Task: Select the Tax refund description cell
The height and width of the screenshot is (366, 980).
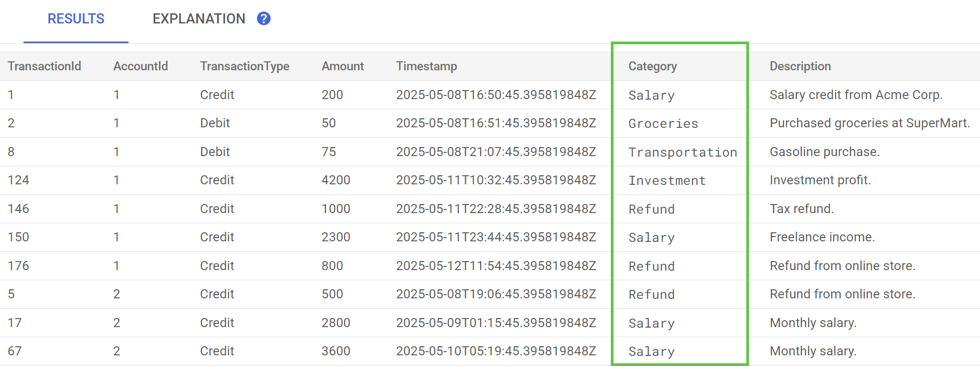Action: [x=801, y=209]
